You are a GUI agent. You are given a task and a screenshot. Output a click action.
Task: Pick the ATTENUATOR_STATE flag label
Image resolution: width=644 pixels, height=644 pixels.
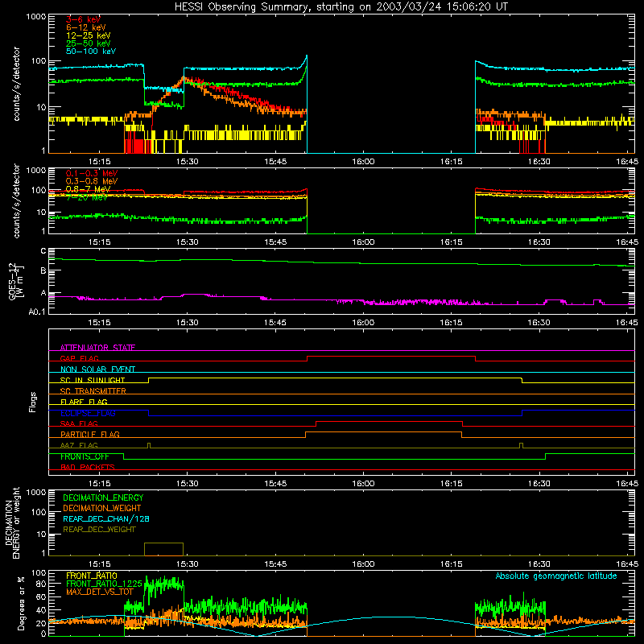pos(97,348)
